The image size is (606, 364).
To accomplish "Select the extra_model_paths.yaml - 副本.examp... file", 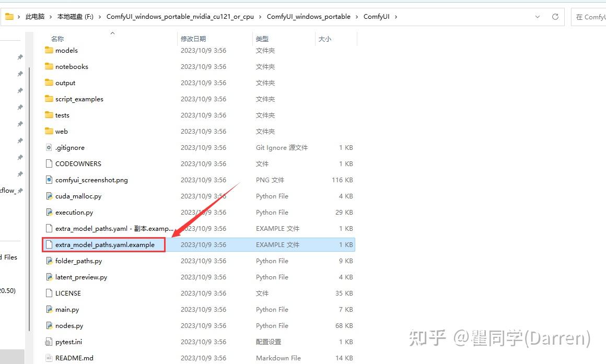I will pos(114,229).
